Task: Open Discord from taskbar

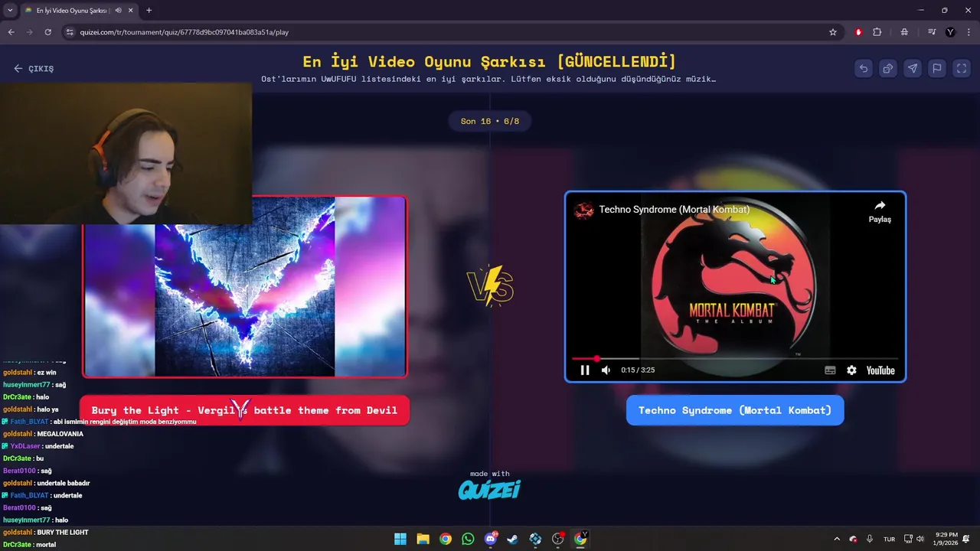Action: 491,539
